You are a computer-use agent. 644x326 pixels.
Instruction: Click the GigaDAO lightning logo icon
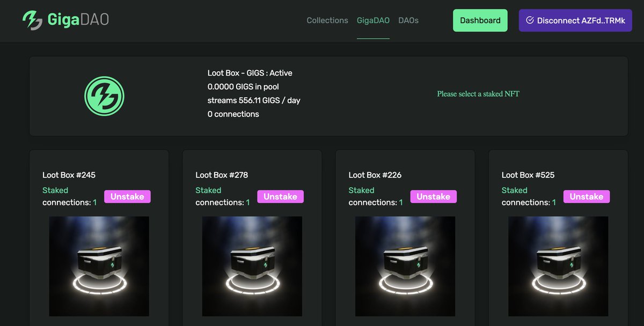tap(32, 20)
